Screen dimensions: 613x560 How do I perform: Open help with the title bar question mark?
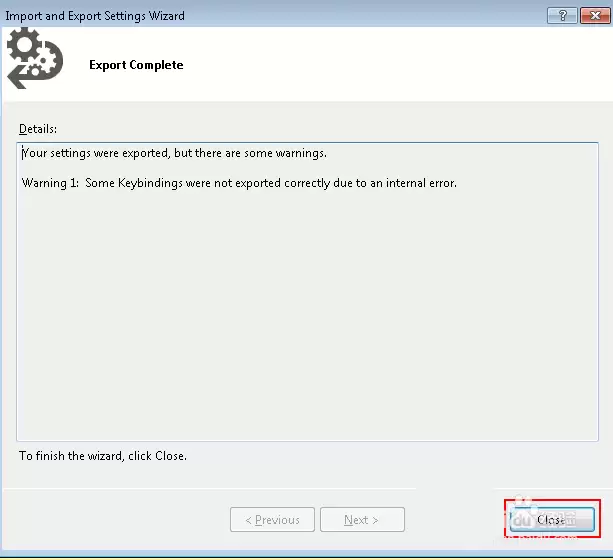pyautogui.click(x=563, y=15)
